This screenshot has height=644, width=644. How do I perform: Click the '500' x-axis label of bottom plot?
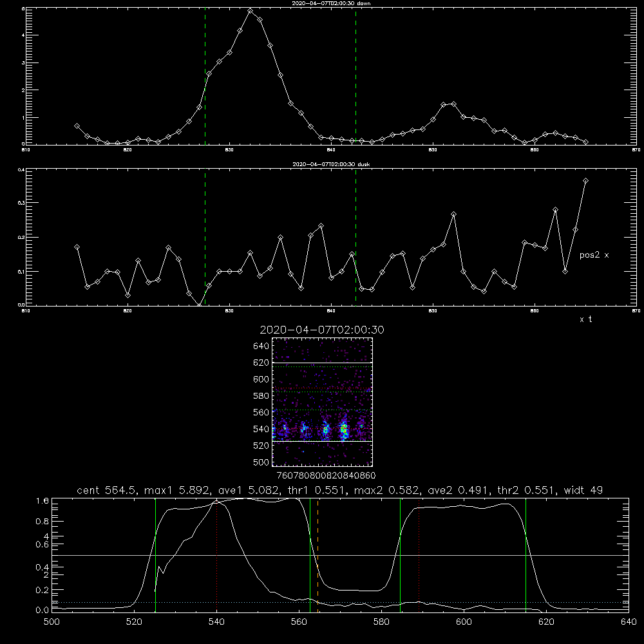pos(52,622)
